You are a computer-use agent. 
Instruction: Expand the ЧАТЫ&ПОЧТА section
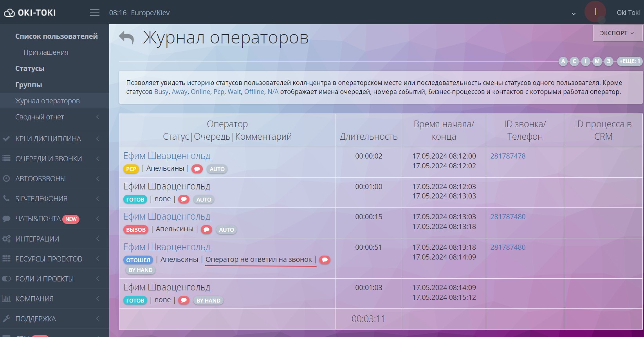click(x=55, y=219)
